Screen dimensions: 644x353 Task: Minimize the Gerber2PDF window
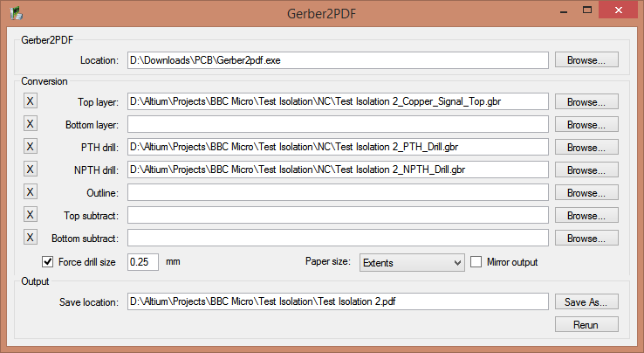click(x=564, y=10)
